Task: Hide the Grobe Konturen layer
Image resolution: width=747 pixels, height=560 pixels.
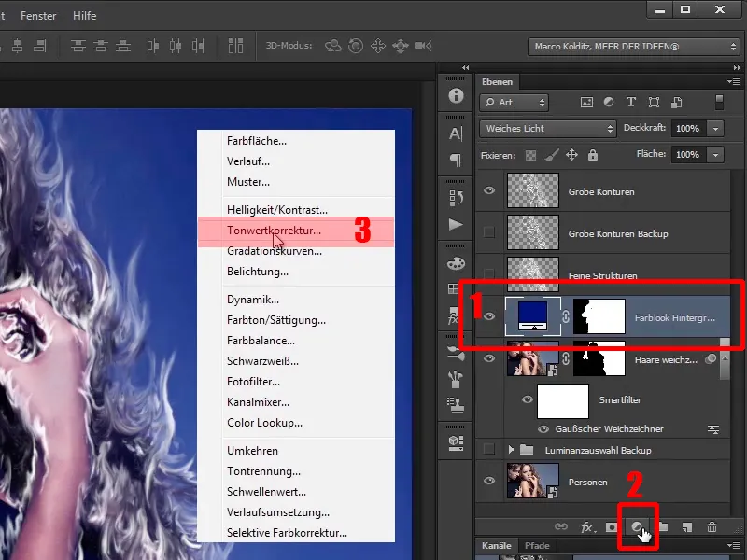Action: point(490,191)
